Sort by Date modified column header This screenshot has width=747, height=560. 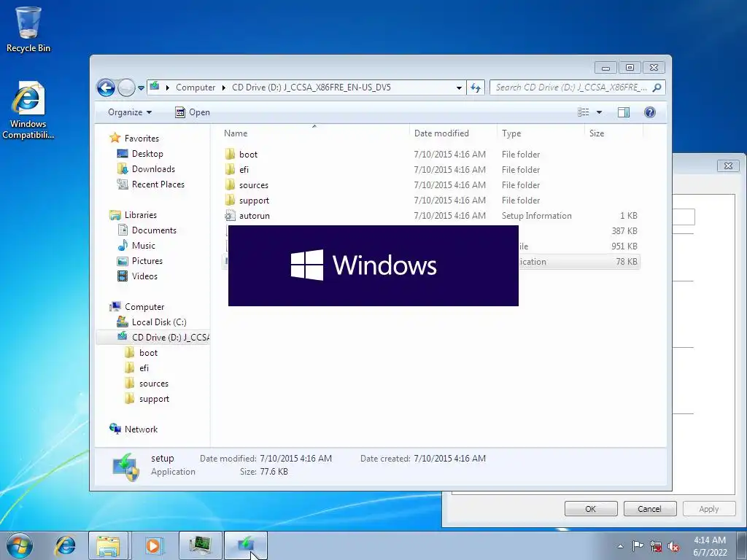[x=452, y=133]
